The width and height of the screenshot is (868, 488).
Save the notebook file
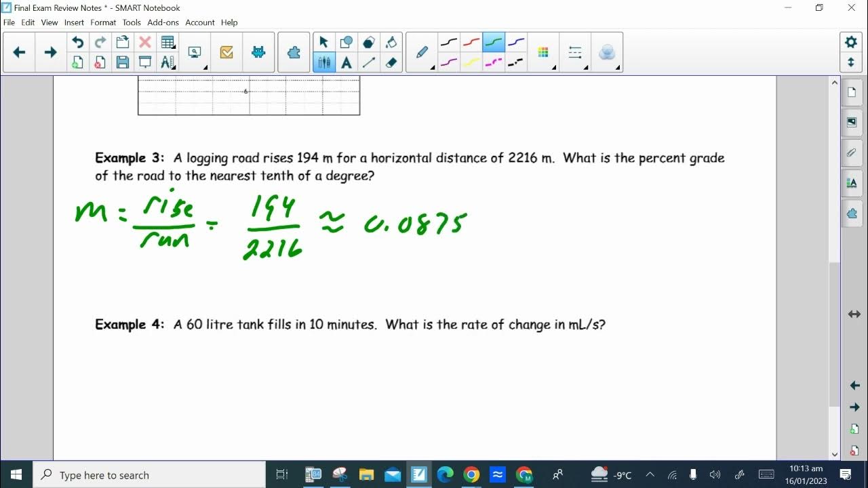pos(123,62)
